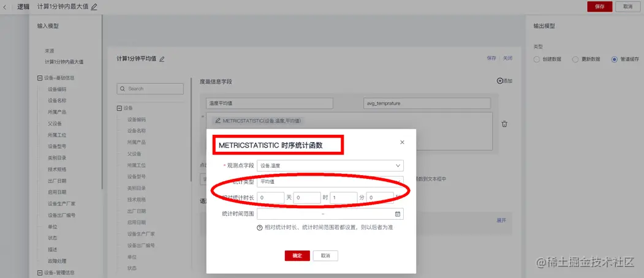Select 设备名称 in the Search field tree
Screen dimensions: 644x278
[137, 130]
